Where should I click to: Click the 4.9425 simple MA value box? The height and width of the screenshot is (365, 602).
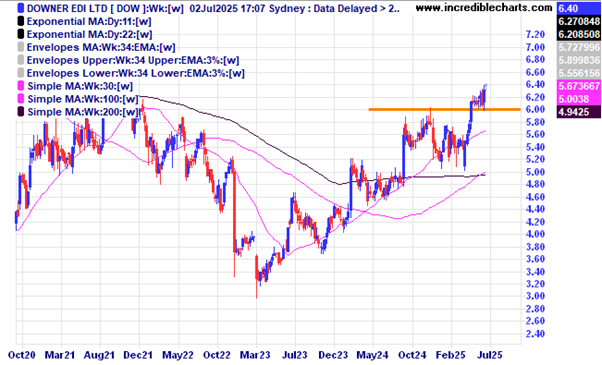point(579,112)
